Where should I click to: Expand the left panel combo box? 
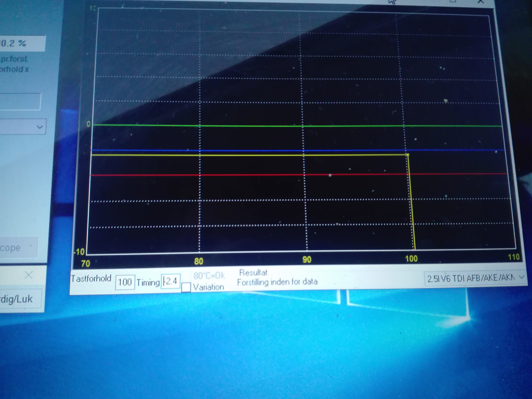pyautogui.click(x=40, y=127)
